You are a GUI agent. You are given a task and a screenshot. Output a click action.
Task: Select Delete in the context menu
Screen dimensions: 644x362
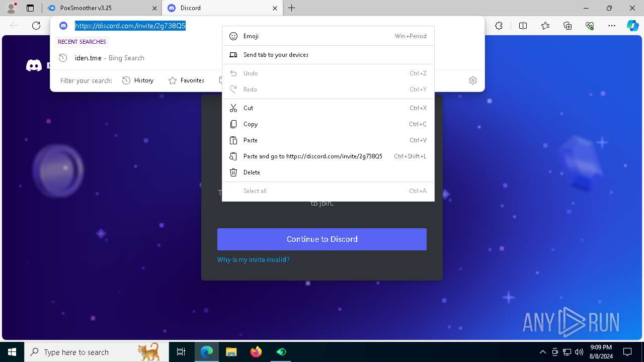pyautogui.click(x=328, y=172)
